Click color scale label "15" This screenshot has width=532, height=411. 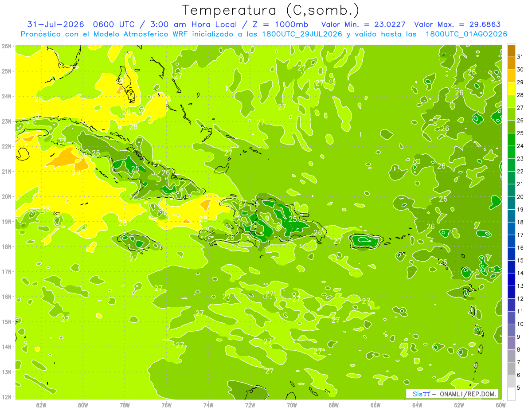[520, 260]
